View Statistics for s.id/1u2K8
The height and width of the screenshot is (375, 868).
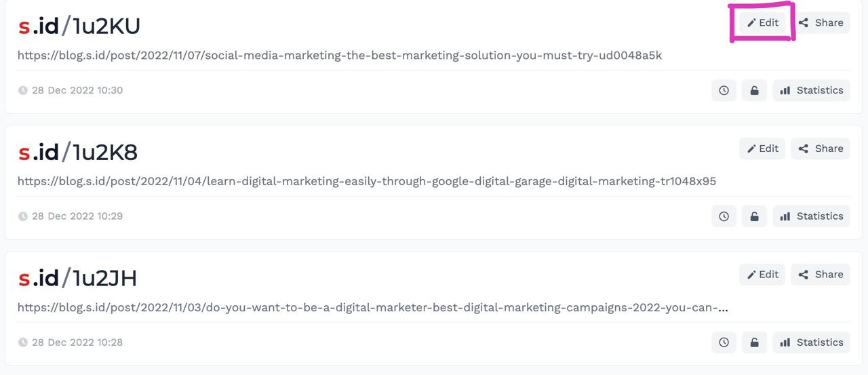pos(811,216)
